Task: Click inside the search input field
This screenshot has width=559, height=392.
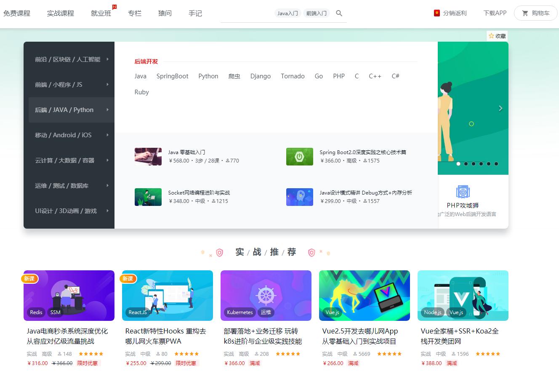Action: tap(248, 13)
